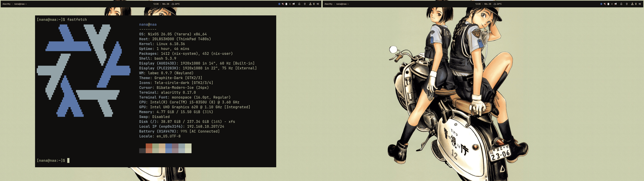Click the 'OS: NixOS 26.05 (Yarara) x86_64' line
This screenshot has width=644, height=181.
tap(173, 34)
